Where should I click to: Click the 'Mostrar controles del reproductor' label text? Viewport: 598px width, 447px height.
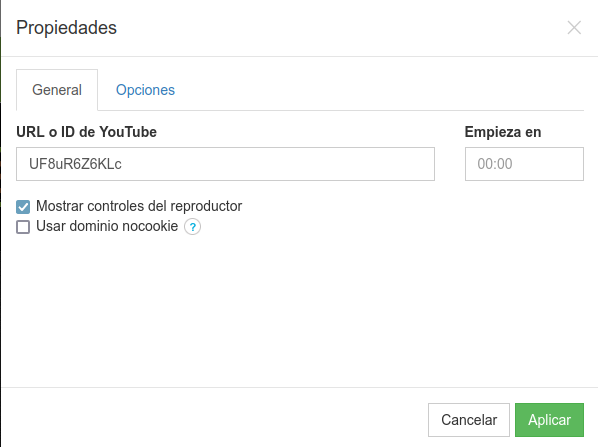(x=139, y=206)
